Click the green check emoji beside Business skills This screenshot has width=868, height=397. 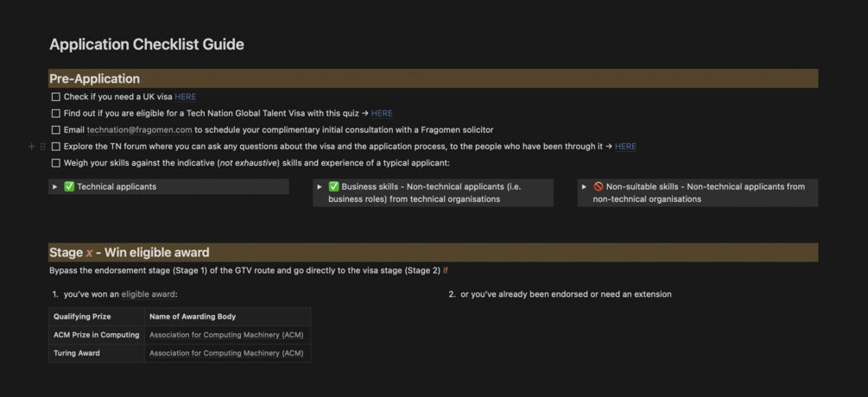[x=333, y=186]
